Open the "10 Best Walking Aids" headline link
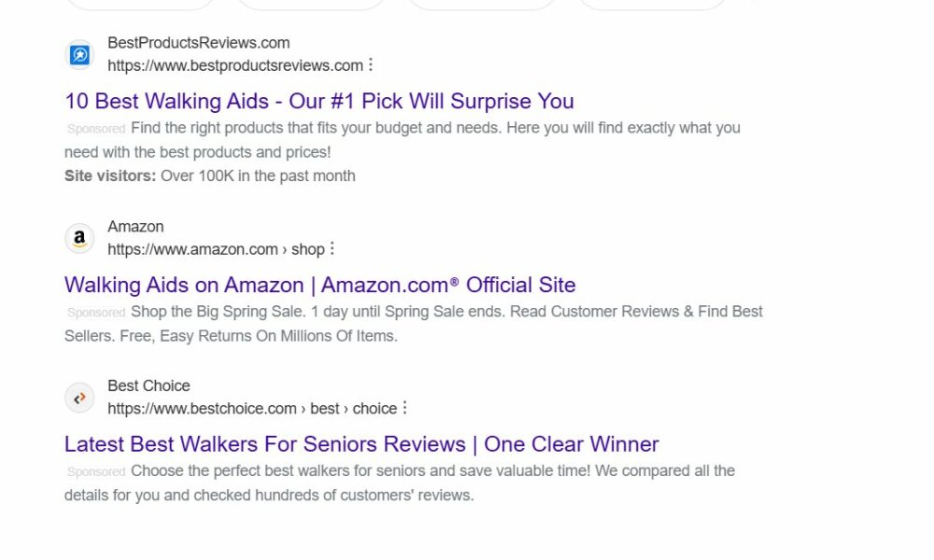This screenshot has height=560, width=934. [318, 101]
